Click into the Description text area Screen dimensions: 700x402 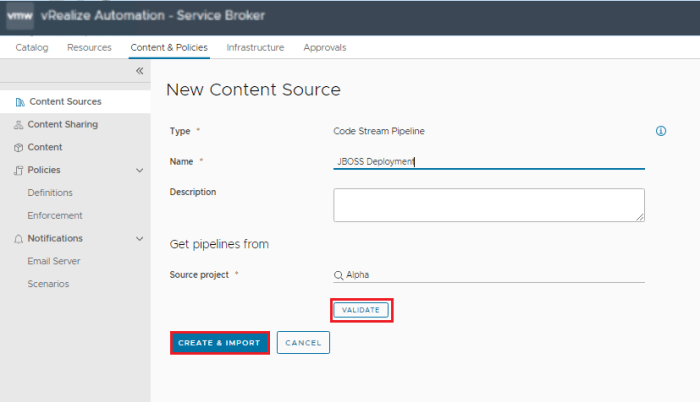[488, 204]
